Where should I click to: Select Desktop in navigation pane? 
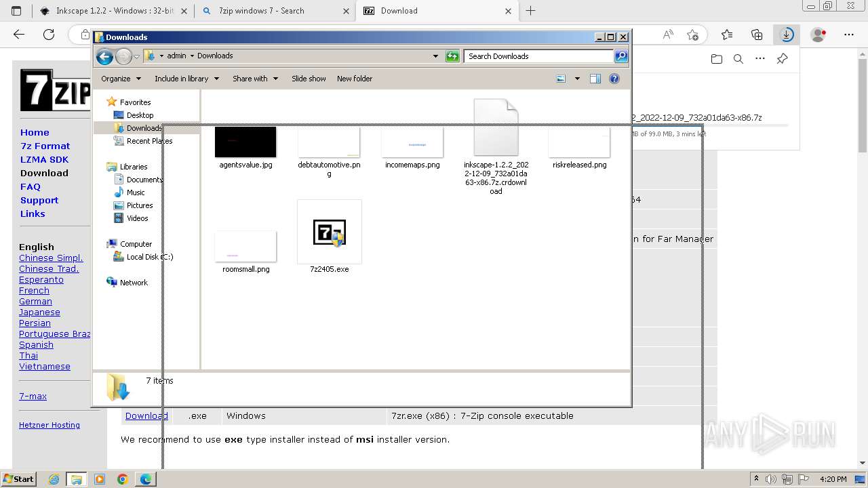140,115
